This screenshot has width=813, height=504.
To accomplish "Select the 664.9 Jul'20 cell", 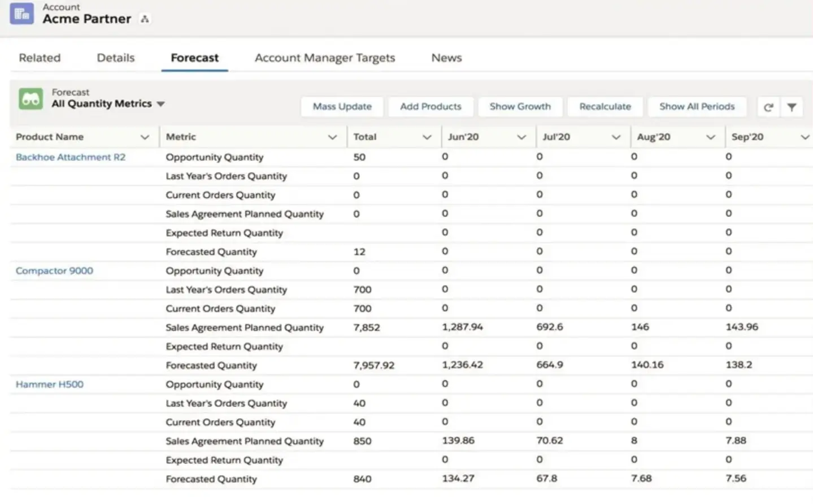I will pos(550,365).
